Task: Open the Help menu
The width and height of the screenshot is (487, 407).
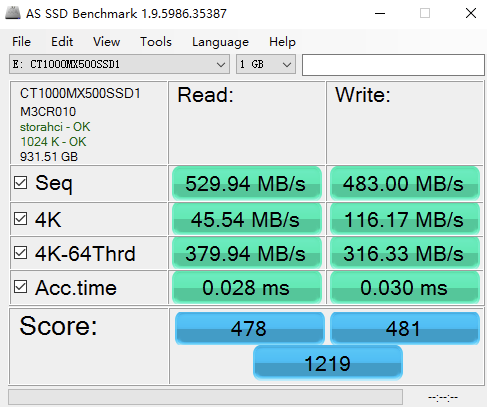Action: [x=282, y=42]
